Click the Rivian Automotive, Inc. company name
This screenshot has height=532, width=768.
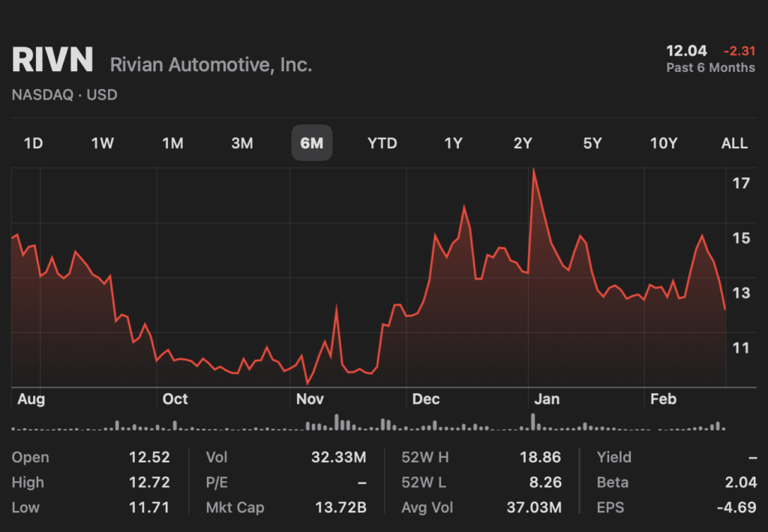click(211, 64)
